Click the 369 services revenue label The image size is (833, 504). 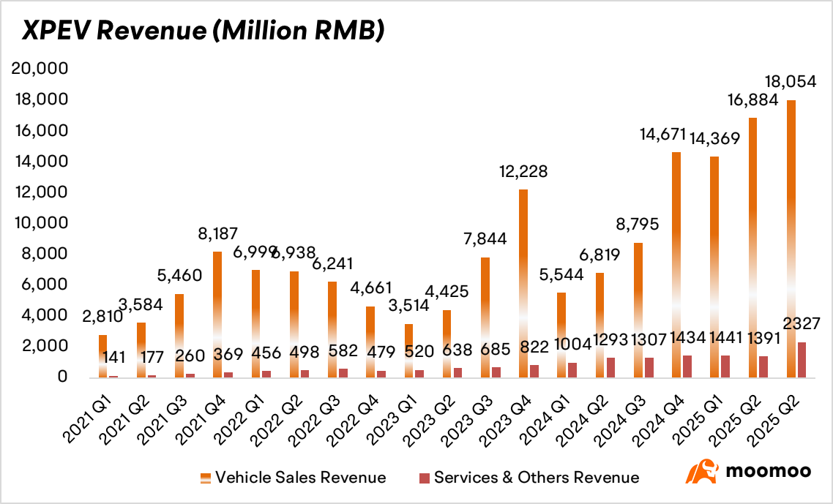[228, 353]
